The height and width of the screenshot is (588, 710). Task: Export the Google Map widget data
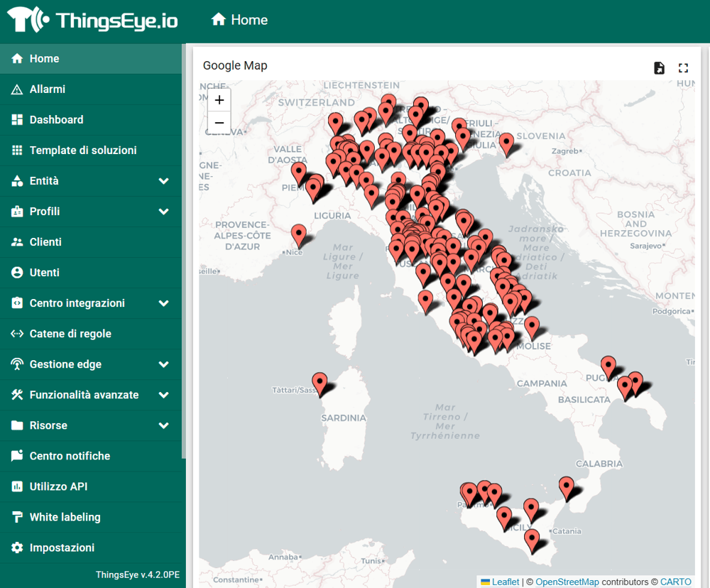tap(660, 67)
